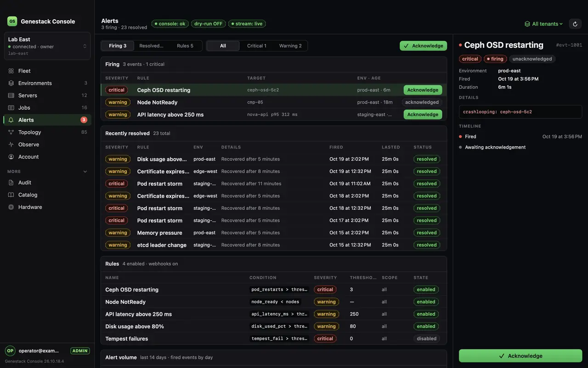The image size is (588, 368).
Task: Toggle the enabled state of Node NotReady rule
Action: click(426, 302)
